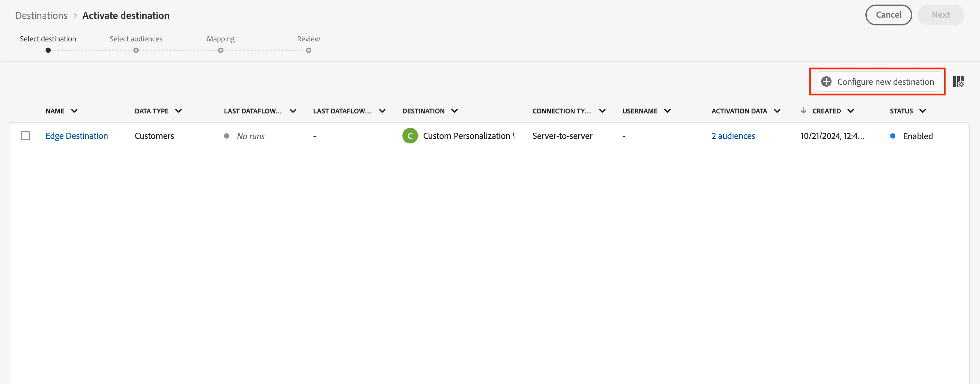Click the Select destination step marker dot
This screenshot has width=980, height=384.
[48, 50]
